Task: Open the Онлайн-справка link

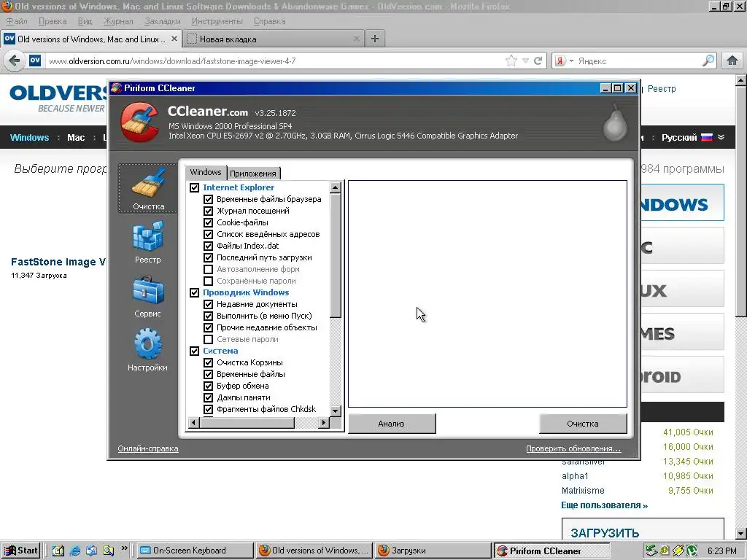Action: [x=148, y=448]
